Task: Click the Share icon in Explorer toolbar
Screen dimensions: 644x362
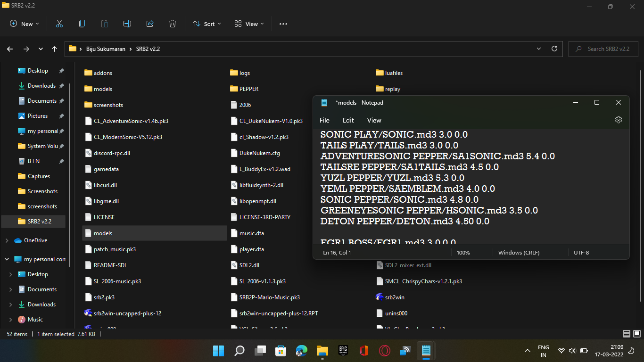Action: tap(150, 24)
